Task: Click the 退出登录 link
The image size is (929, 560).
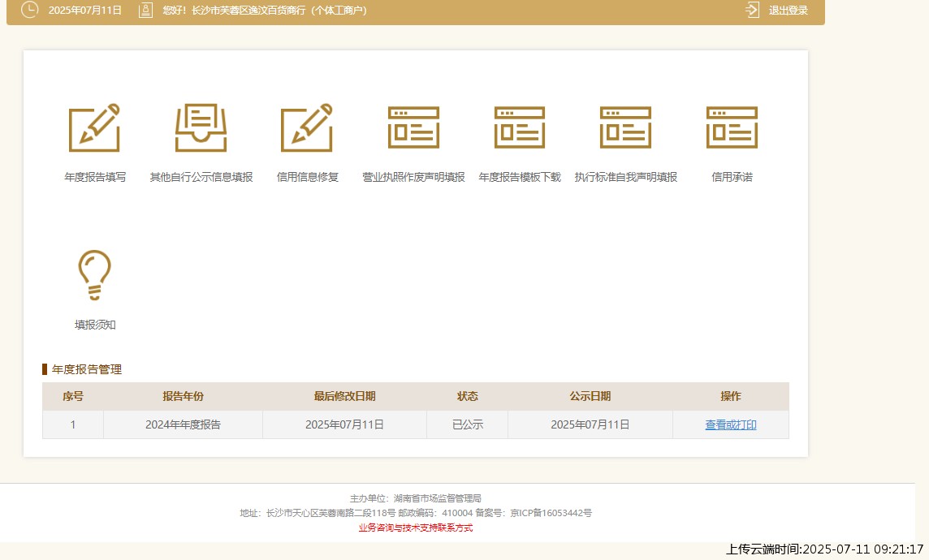Action: tap(788, 10)
